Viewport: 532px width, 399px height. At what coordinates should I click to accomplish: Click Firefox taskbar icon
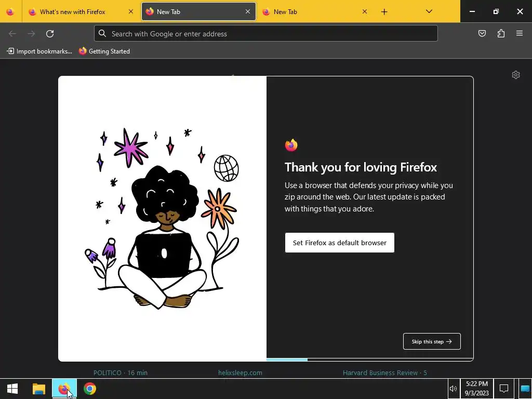(x=64, y=389)
